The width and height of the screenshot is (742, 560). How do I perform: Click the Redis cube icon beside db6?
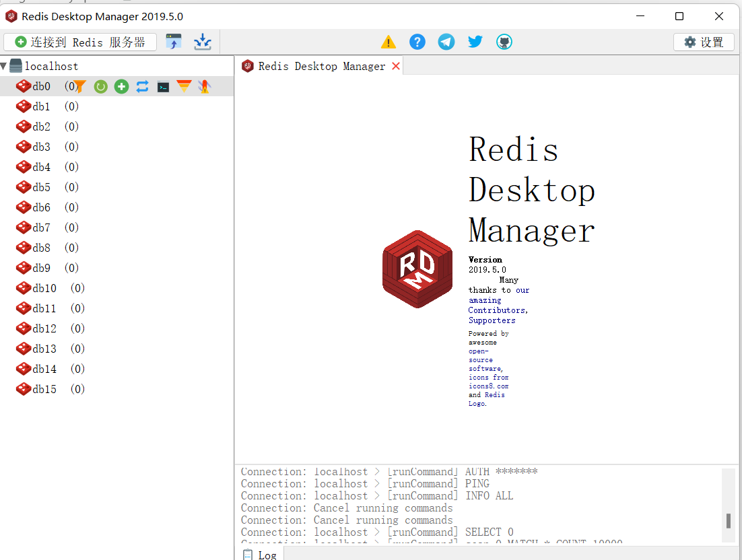(x=23, y=207)
